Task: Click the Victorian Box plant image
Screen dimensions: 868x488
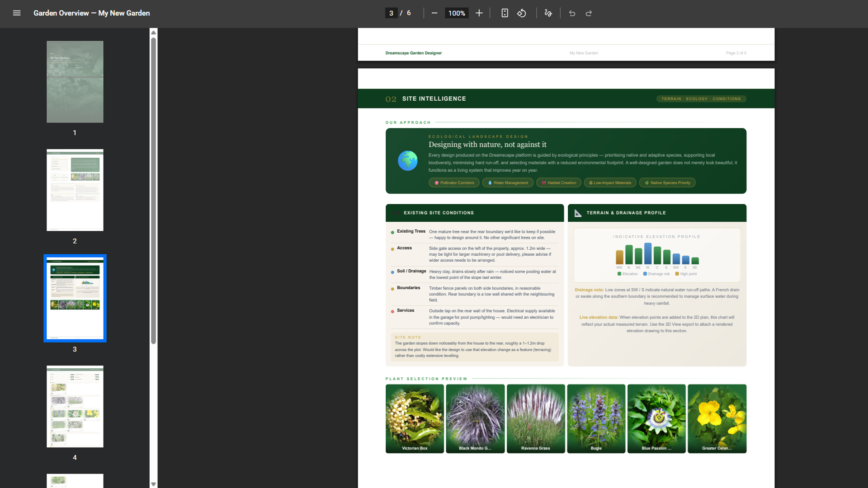Action: click(x=415, y=418)
